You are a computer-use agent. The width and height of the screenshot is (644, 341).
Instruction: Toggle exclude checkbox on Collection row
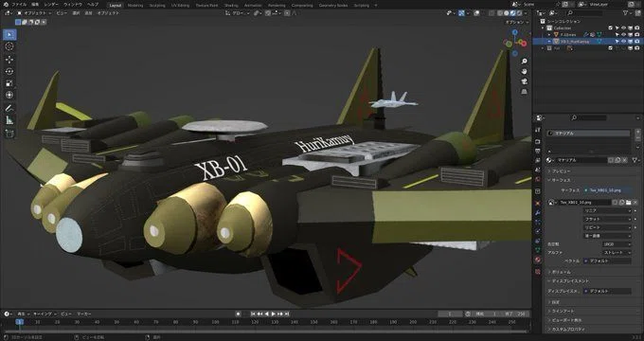click(x=610, y=27)
